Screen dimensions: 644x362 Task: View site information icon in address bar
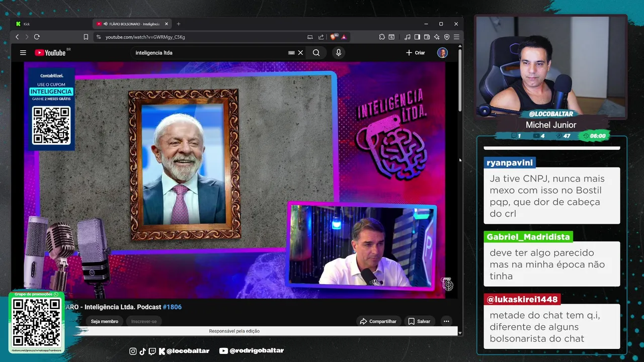(x=99, y=37)
